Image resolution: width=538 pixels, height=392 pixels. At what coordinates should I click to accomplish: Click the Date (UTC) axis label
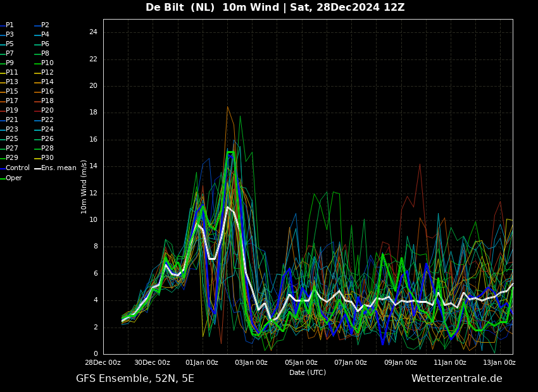pos(308,373)
